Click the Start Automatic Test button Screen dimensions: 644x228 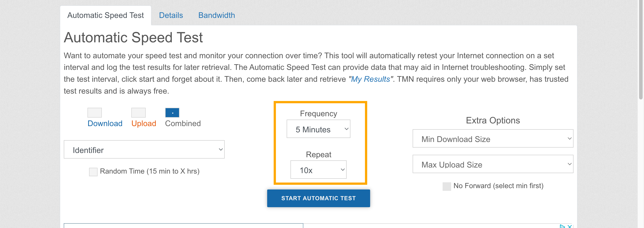[x=318, y=198]
